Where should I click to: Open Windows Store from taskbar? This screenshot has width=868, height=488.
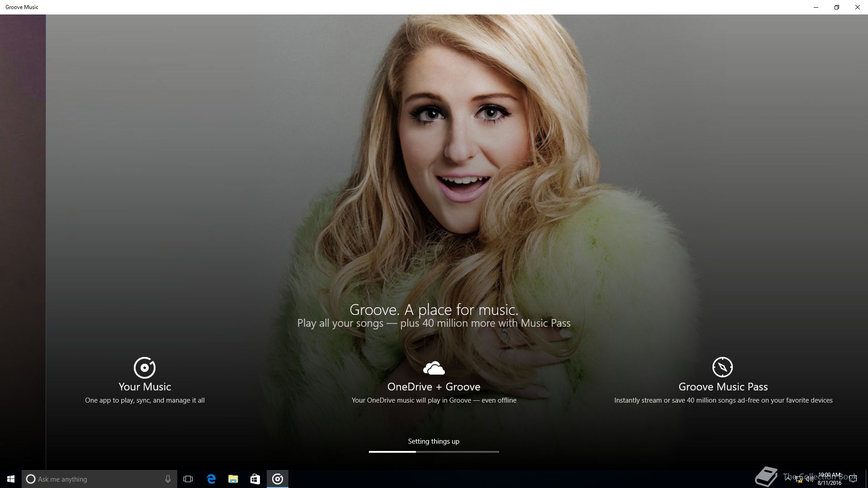(255, 479)
